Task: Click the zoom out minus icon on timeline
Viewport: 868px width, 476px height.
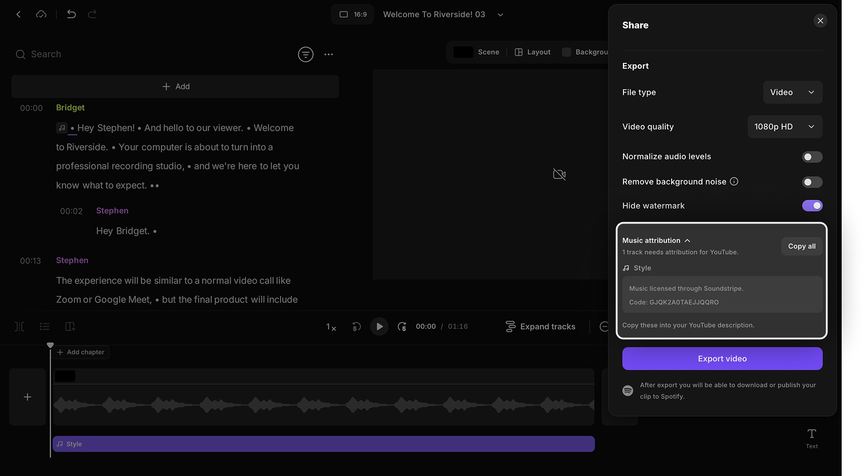Action: point(604,326)
